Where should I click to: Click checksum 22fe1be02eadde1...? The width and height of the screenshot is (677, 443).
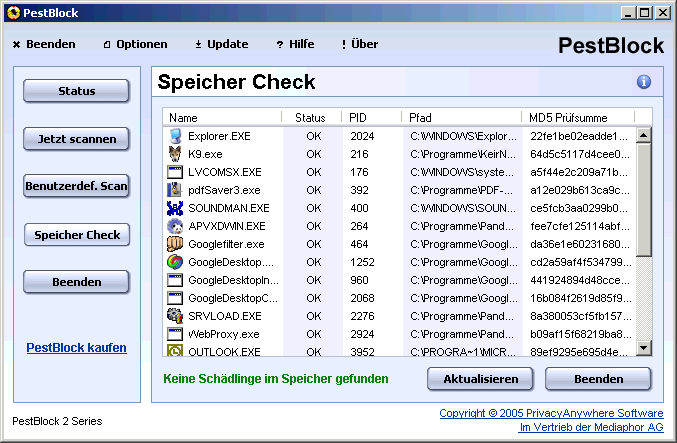point(579,136)
